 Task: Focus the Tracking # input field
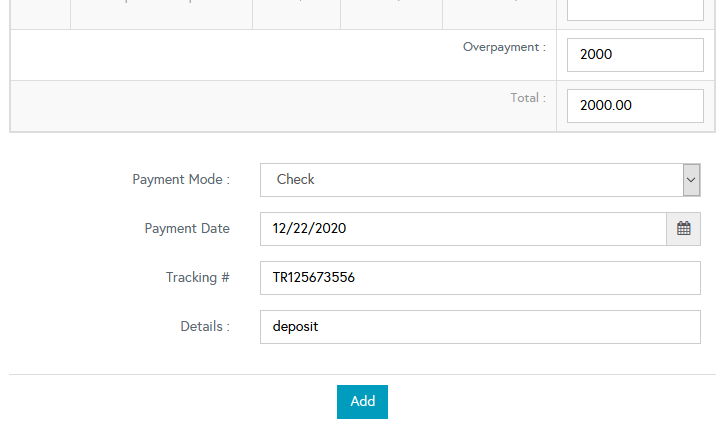[480, 278]
